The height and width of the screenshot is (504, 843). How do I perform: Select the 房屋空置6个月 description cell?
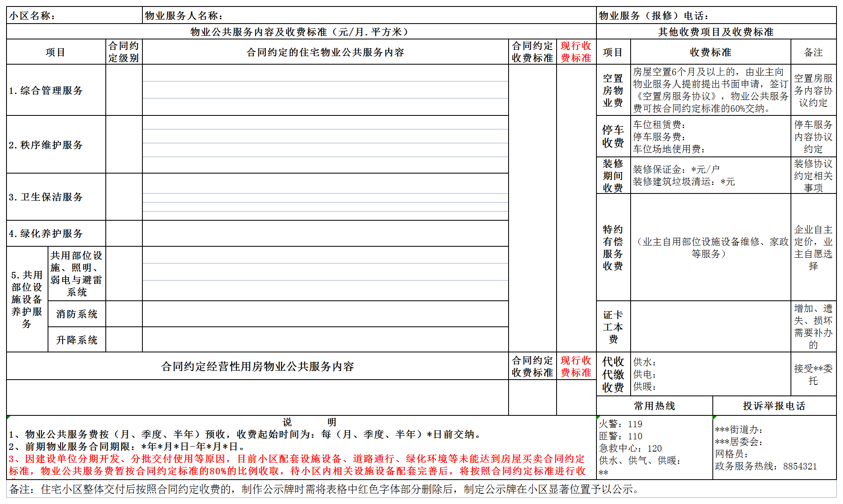point(710,90)
